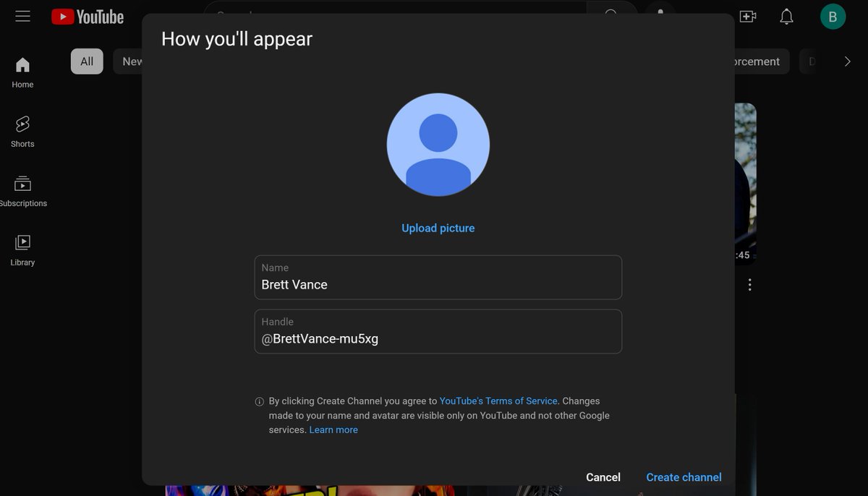Viewport: 868px width, 496px height.
Task: Click the info icon beside terms text
Action: click(260, 401)
